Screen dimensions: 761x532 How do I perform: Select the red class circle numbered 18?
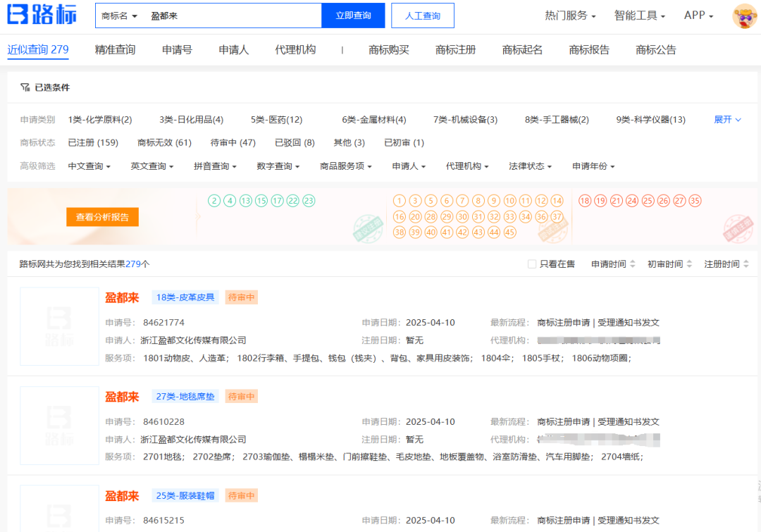(585, 201)
